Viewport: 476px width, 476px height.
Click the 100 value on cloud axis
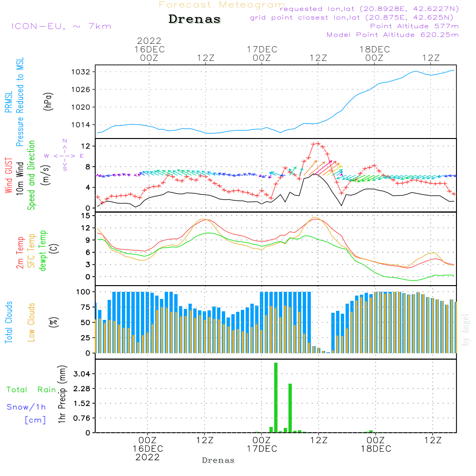(x=83, y=292)
